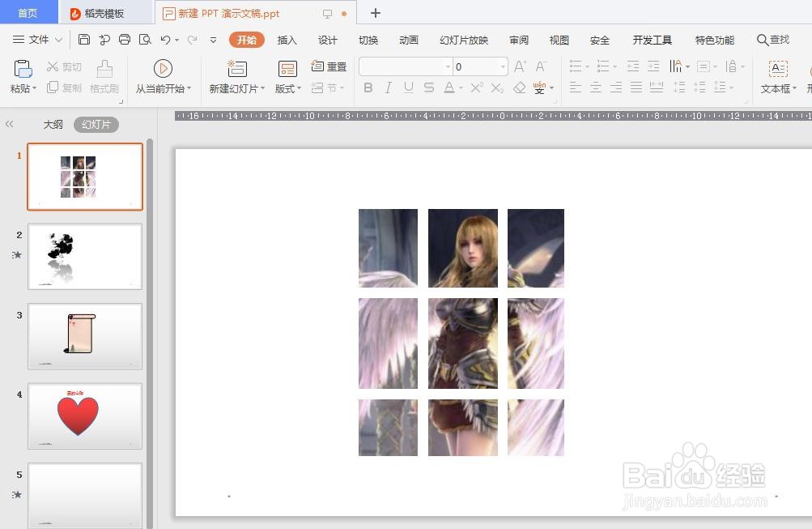Open the Insert (插入) ribbon tab
Viewport: 812px width, 529px height.
(287, 40)
